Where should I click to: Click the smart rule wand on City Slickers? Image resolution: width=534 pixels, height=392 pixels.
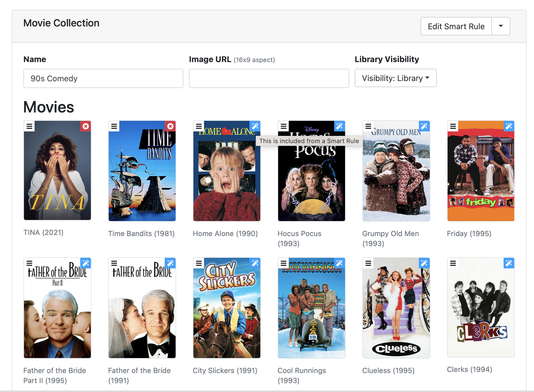(255, 263)
